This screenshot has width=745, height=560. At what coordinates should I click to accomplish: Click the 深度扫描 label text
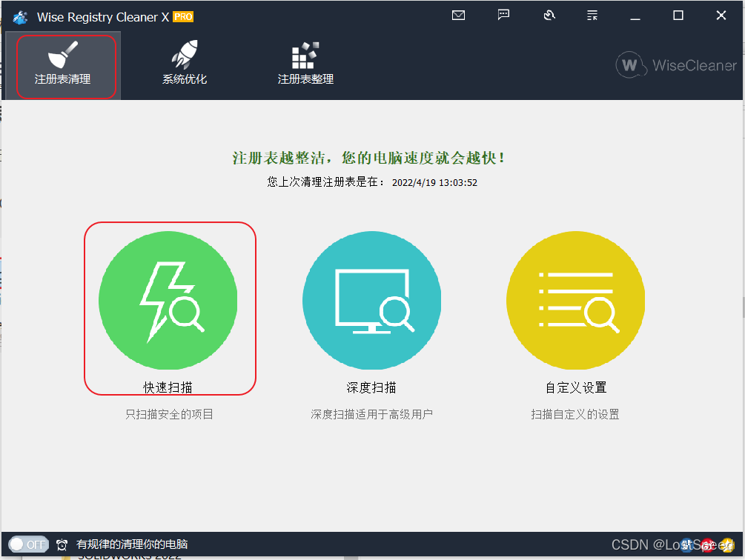coord(371,387)
